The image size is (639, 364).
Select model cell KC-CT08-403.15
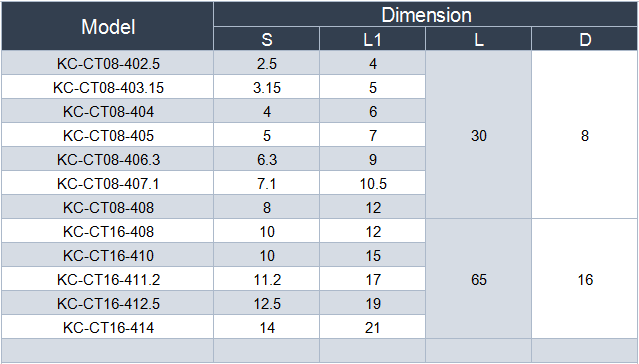tap(108, 87)
